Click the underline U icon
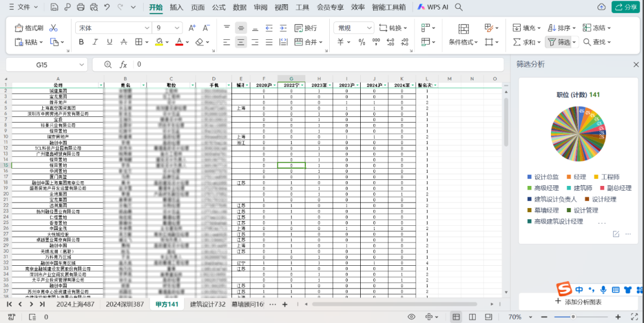Viewport: 644px width, 323px height. 109,42
